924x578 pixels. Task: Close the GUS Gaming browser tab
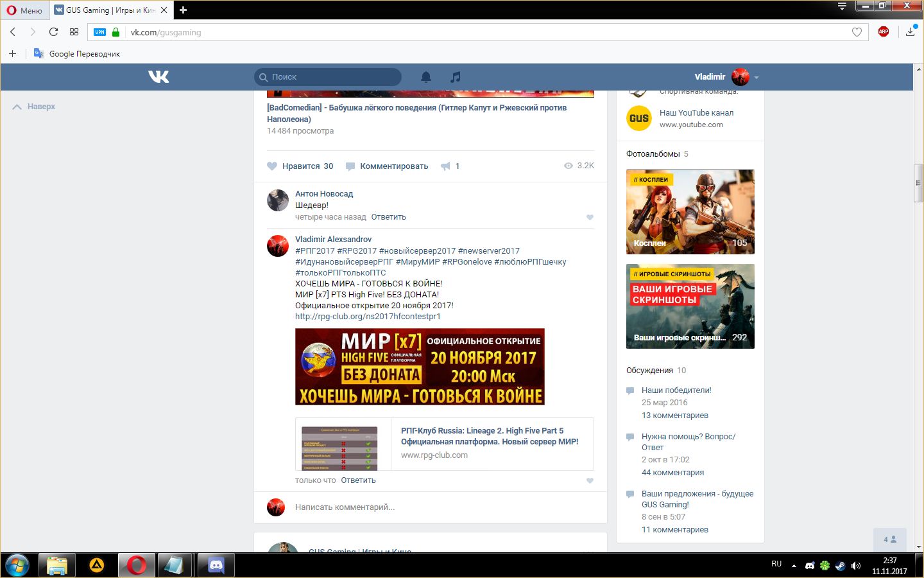coord(164,10)
